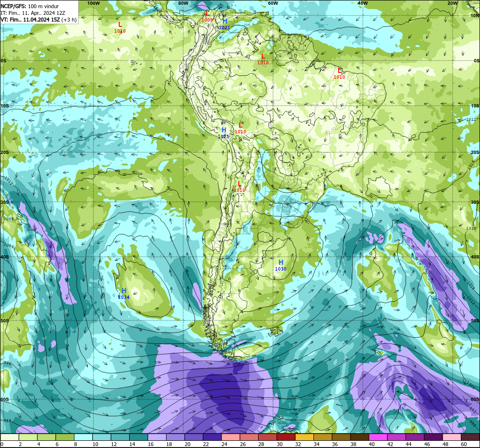This screenshot has width=480, height=448.
Task: Pick the legend swatch between 6 and 8
Action: 65,437
